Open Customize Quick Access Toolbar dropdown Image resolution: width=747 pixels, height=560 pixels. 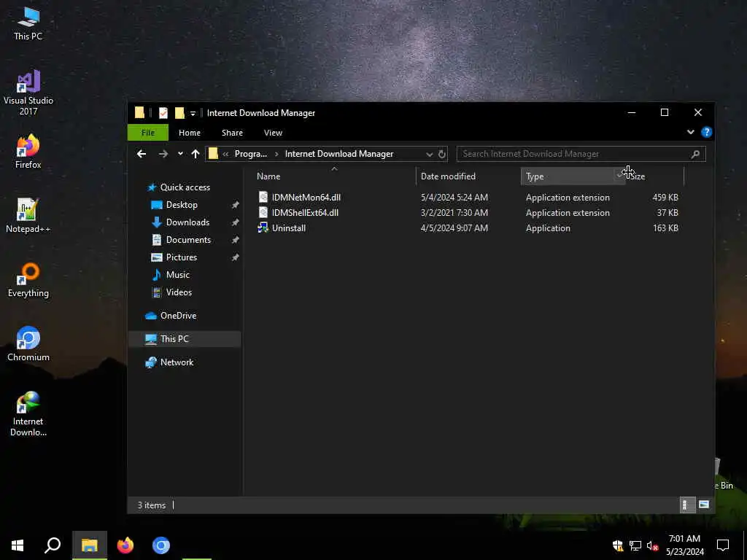[x=193, y=113]
